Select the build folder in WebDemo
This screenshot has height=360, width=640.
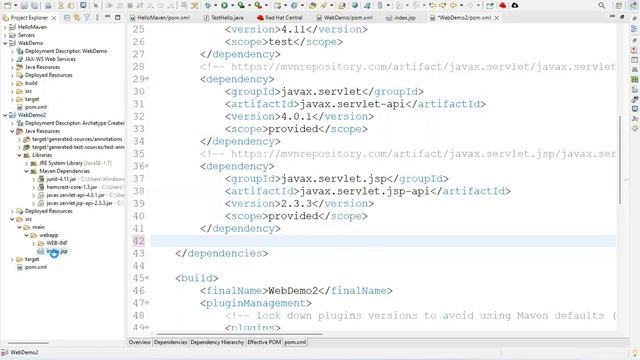click(31, 83)
